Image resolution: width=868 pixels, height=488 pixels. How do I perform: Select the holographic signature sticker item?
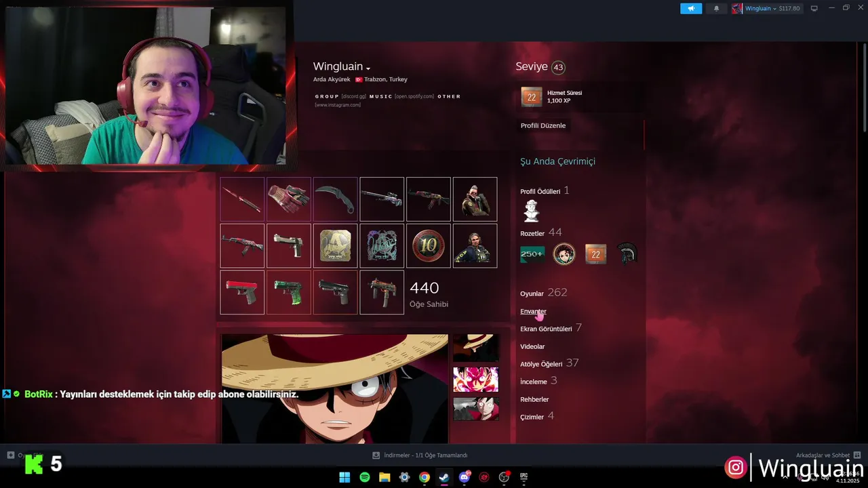tap(382, 245)
